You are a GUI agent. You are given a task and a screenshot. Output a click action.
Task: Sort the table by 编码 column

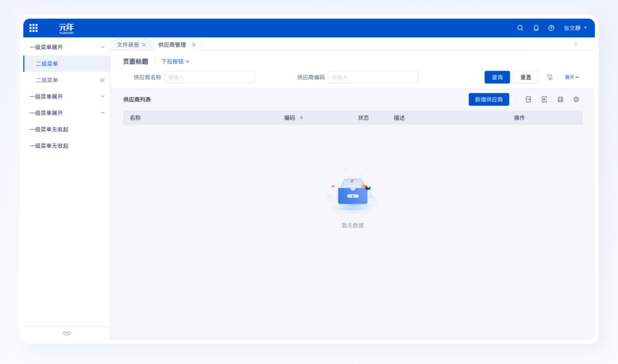301,118
